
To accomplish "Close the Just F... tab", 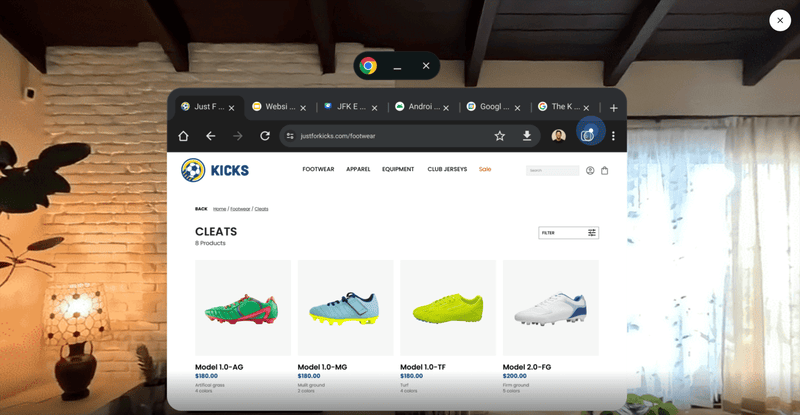I will [x=232, y=108].
